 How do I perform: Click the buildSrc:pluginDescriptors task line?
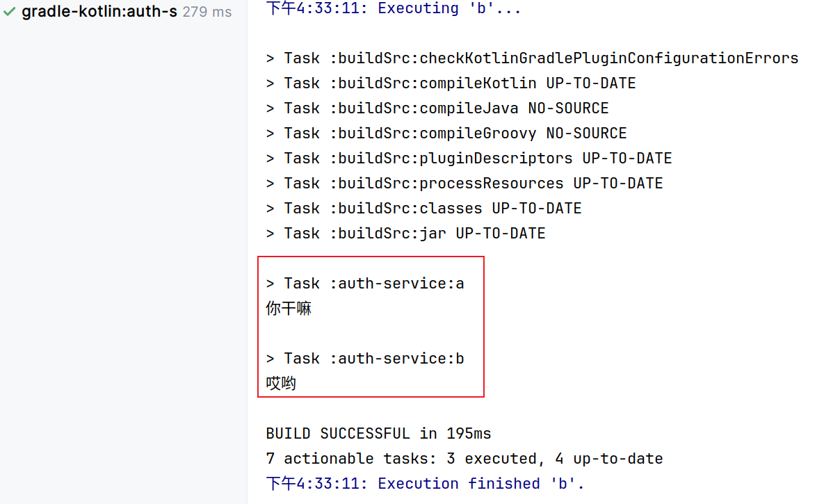tap(469, 158)
